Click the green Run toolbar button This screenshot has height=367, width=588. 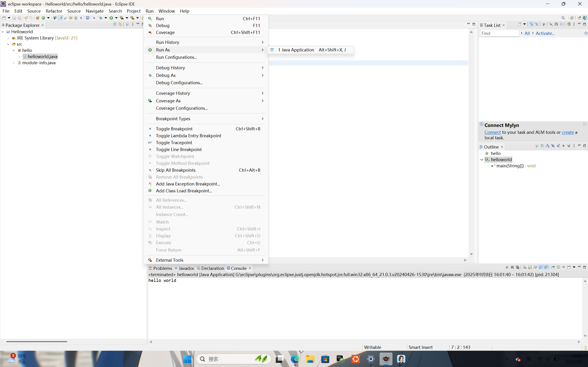(x=111, y=18)
